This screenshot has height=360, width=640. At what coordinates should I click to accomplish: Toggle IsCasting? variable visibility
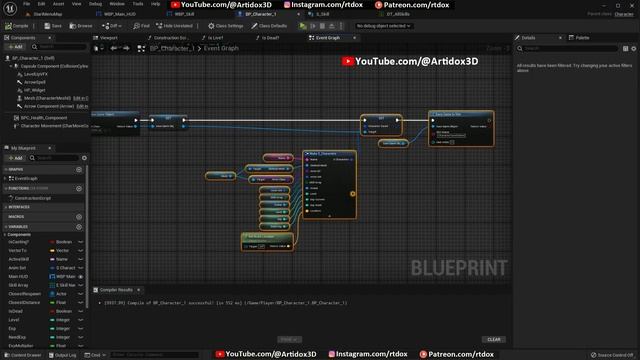[80, 242]
